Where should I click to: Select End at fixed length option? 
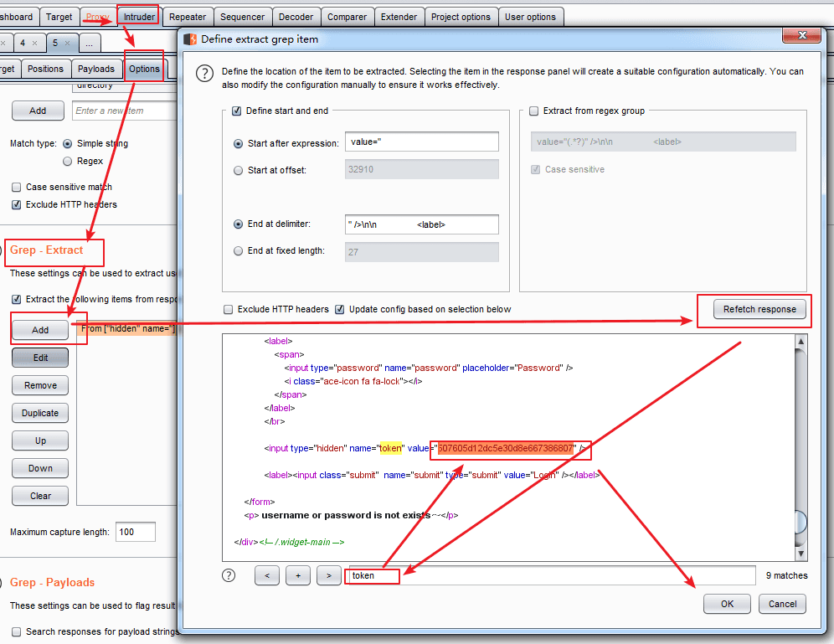239,251
